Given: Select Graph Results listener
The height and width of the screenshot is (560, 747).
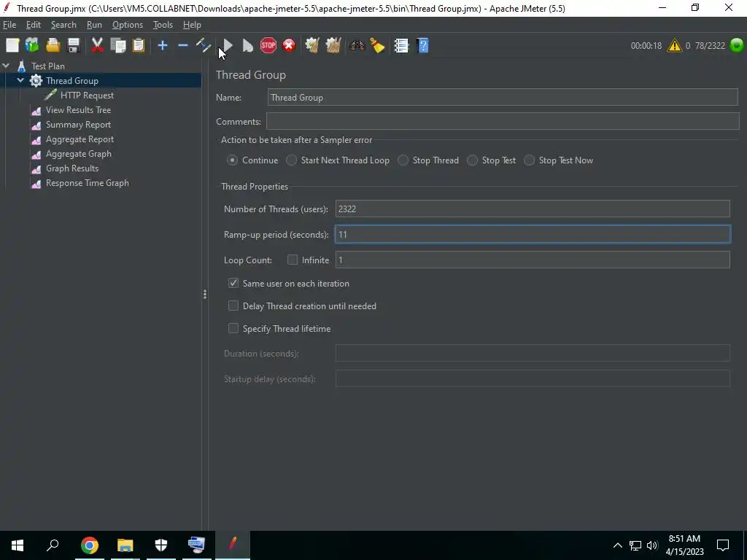Looking at the screenshot, I should tap(72, 168).
